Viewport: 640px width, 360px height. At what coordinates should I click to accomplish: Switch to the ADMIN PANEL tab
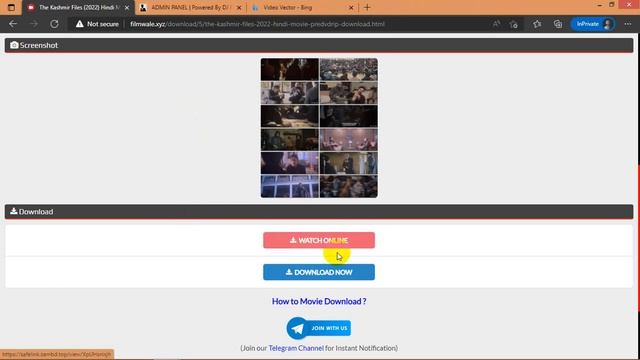pyautogui.click(x=191, y=7)
